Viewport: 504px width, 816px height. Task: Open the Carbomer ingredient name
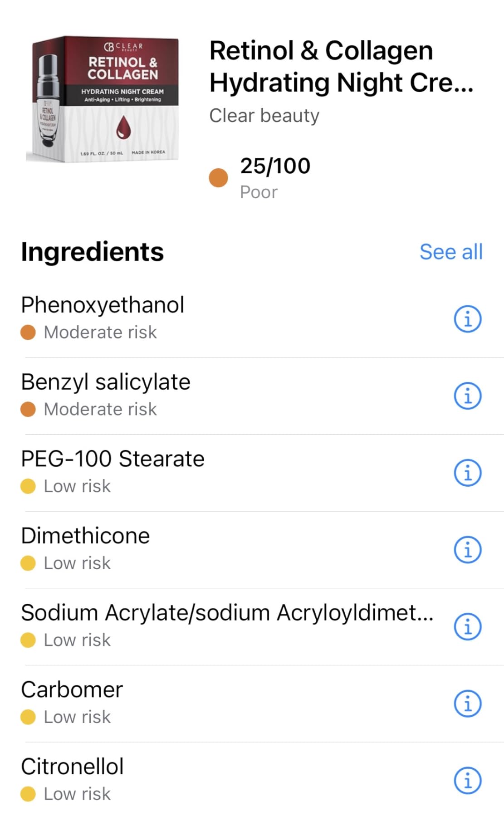(72, 689)
